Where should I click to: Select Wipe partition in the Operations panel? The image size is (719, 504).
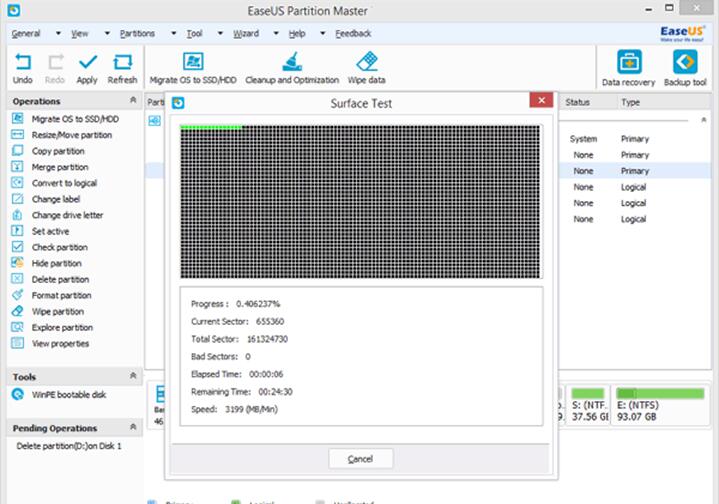(48, 312)
